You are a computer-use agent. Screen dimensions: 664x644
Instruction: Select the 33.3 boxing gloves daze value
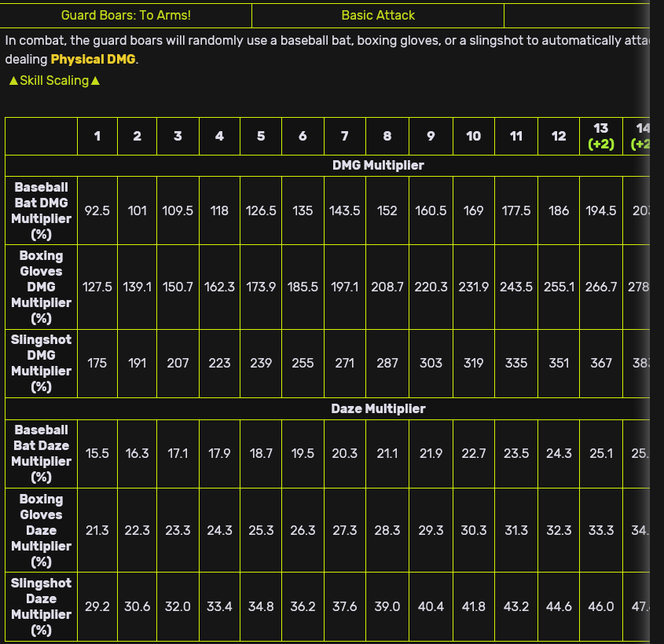(x=601, y=530)
